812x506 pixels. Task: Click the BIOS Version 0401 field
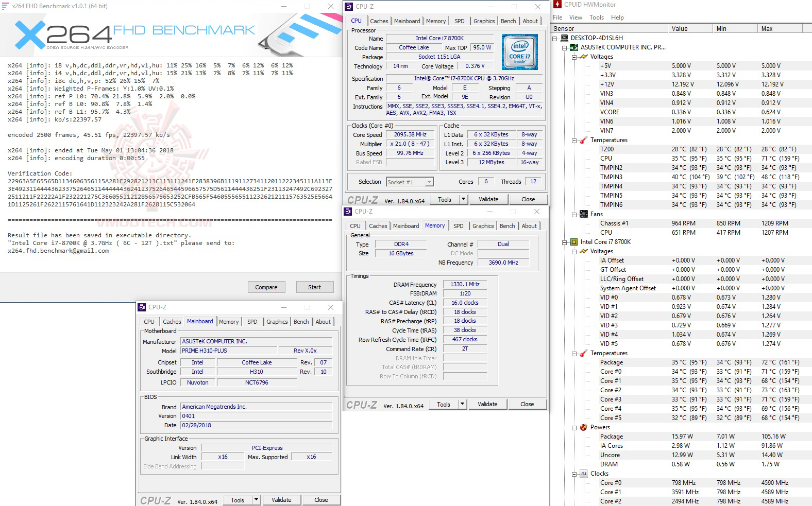click(x=256, y=416)
